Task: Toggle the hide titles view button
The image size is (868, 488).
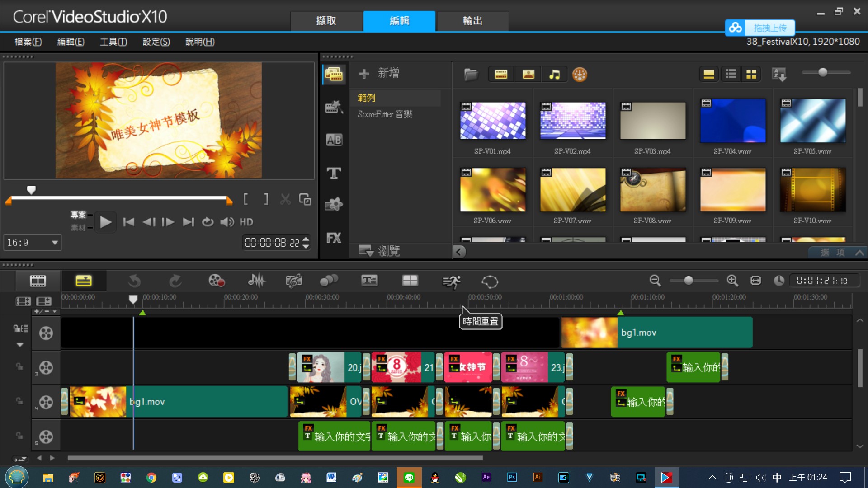Action: [x=708, y=75]
